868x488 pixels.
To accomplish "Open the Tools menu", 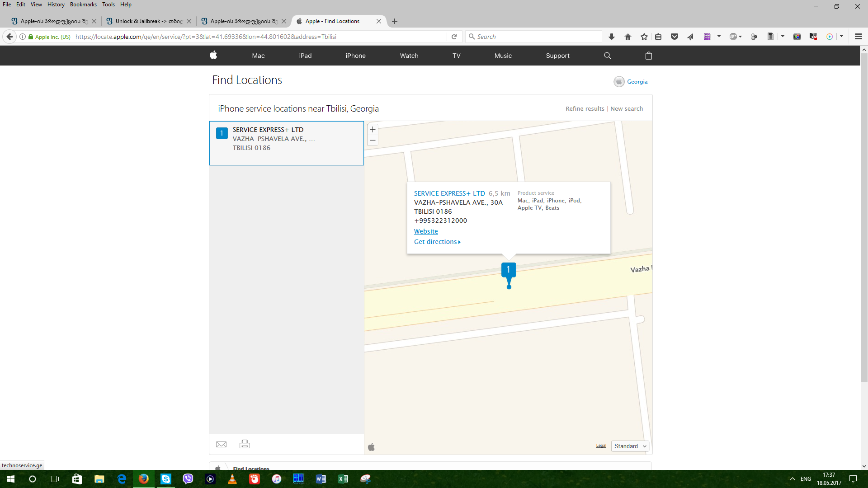I will pos(108,5).
